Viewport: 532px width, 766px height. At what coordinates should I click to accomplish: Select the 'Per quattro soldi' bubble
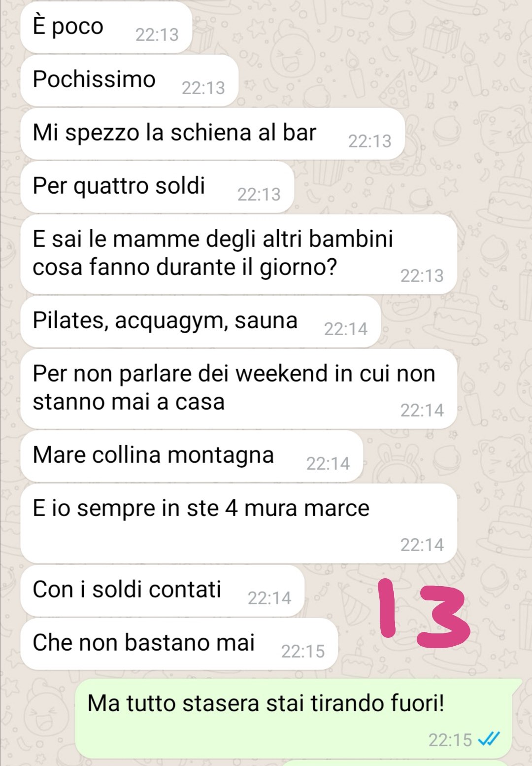click(157, 187)
